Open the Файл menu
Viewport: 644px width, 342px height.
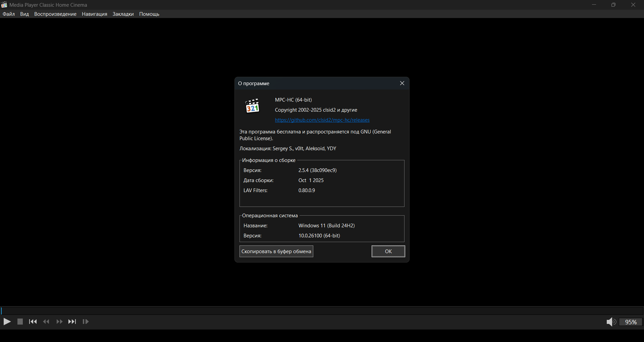[9, 14]
